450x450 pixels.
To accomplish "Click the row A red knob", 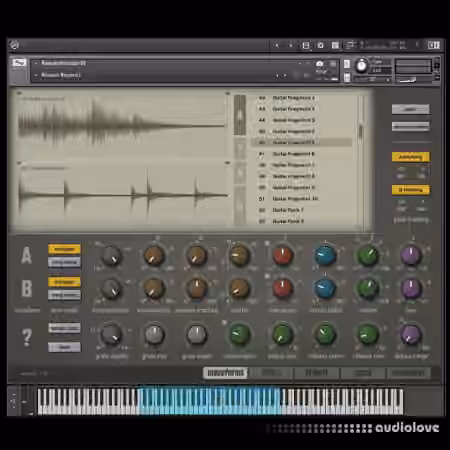I will coord(282,255).
